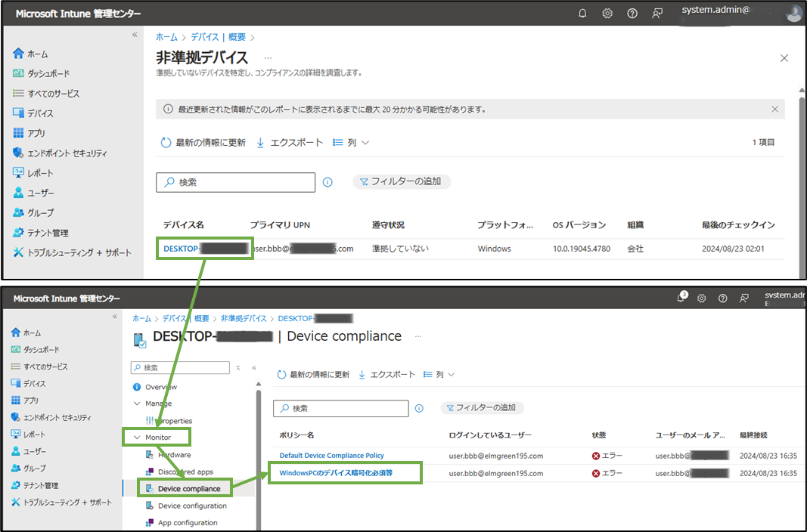The height and width of the screenshot is (532, 807).
Task: Open the DESKTOP device link
Action: tap(206, 249)
